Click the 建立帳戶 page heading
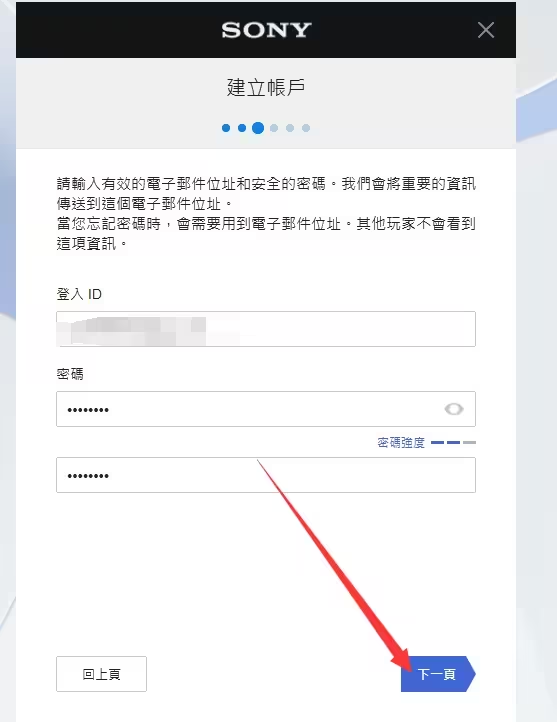The height and width of the screenshot is (722, 557). pyautogui.click(x=266, y=87)
